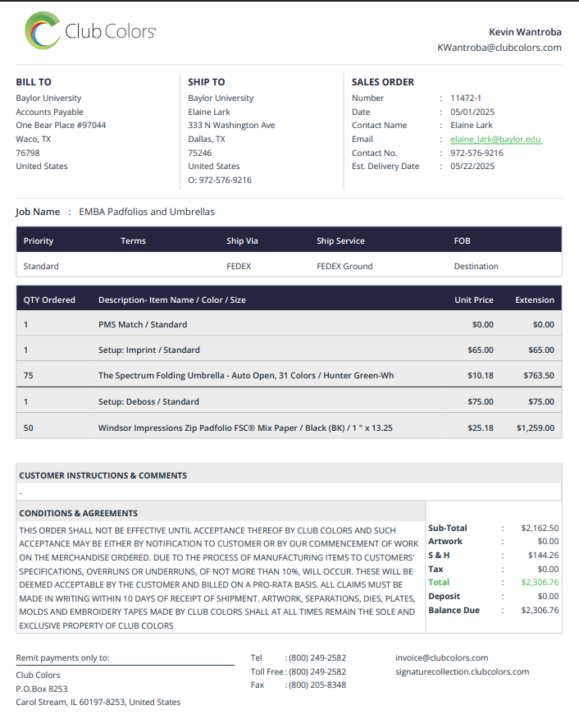Viewport: 579px width, 728px height.
Task: Click the Job Name EMBA Padfolios text
Action: (147, 212)
